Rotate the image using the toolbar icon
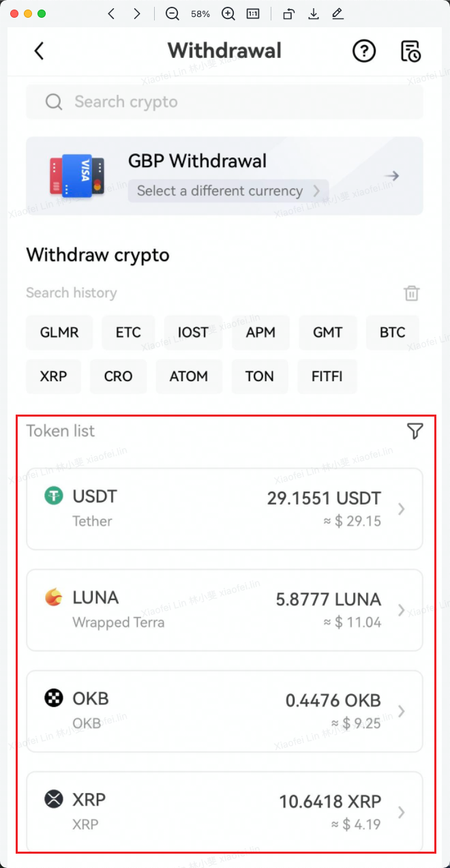Image resolution: width=450 pixels, height=868 pixels. [x=288, y=14]
